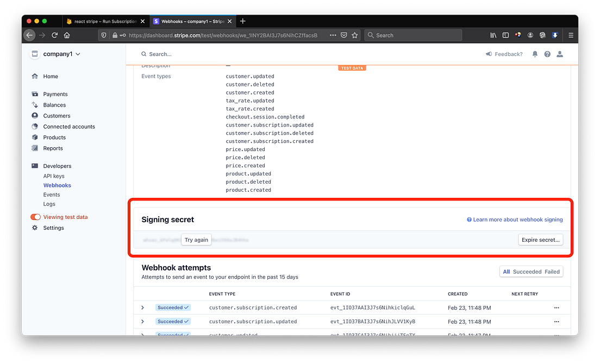Open the Customers section
This screenshot has height=364, width=600.
pos(34,116)
